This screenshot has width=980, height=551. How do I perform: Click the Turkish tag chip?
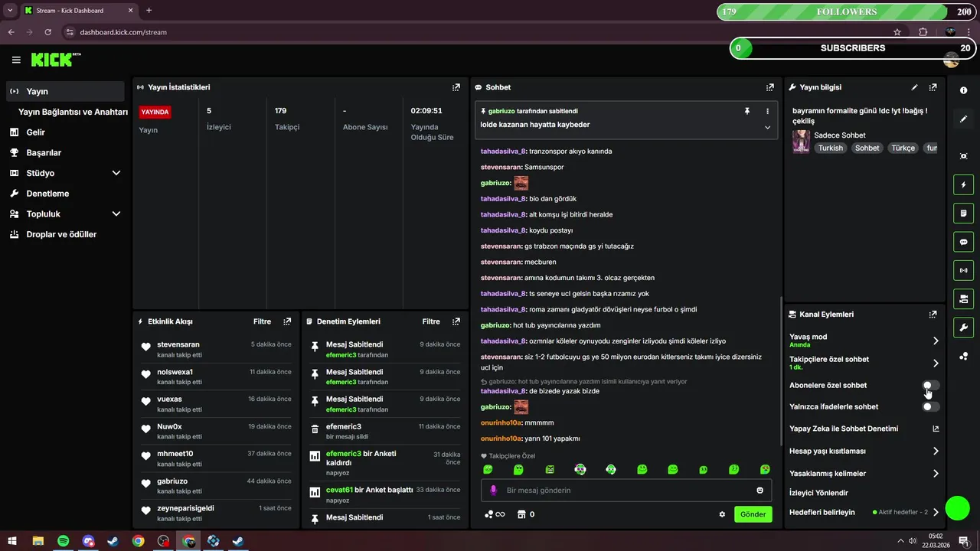830,148
